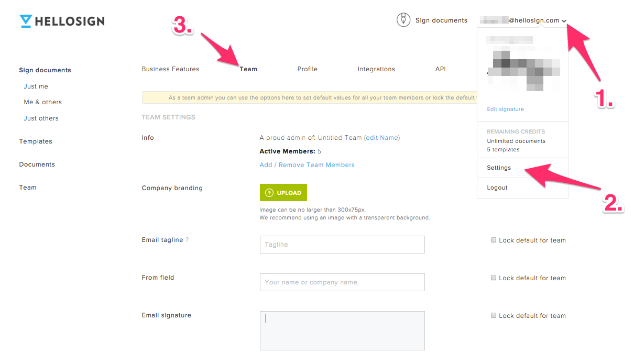
Task: Select the API tab
Action: click(x=441, y=69)
